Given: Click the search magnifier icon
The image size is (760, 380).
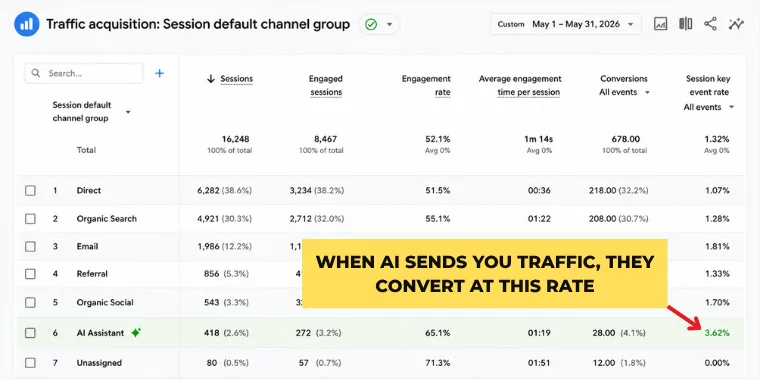Looking at the screenshot, I should [x=36, y=73].
